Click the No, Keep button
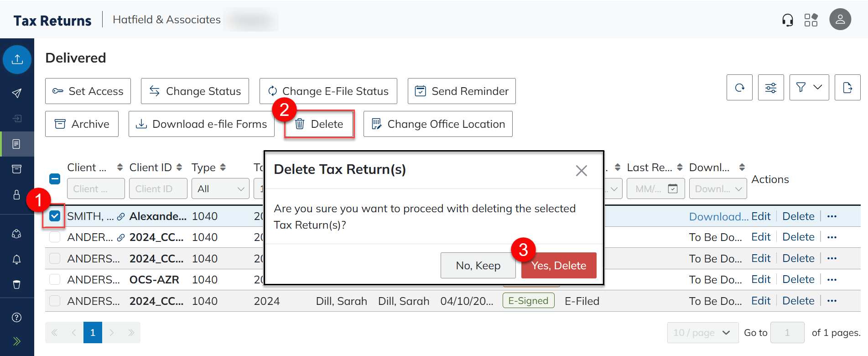This screenshot has height=356, width=868. [x=478, y=266]
